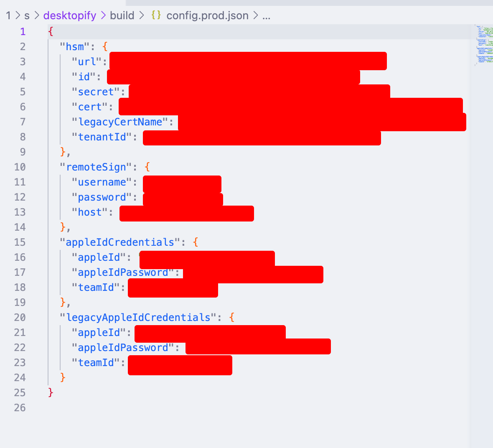Viewport: 493px width, 448px height.
Task: Select the orange opening brace on line 1
Action: click(x=50, y=31)
